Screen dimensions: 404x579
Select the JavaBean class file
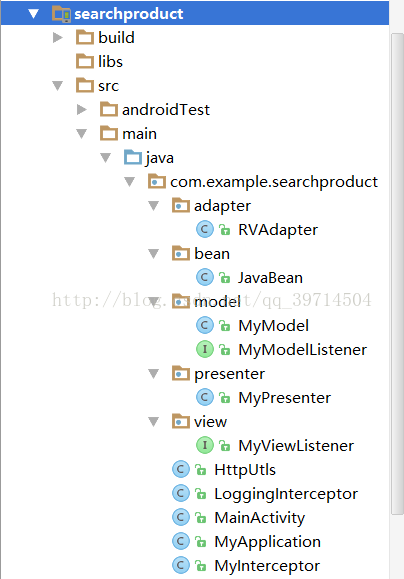[x=270, y=278]
